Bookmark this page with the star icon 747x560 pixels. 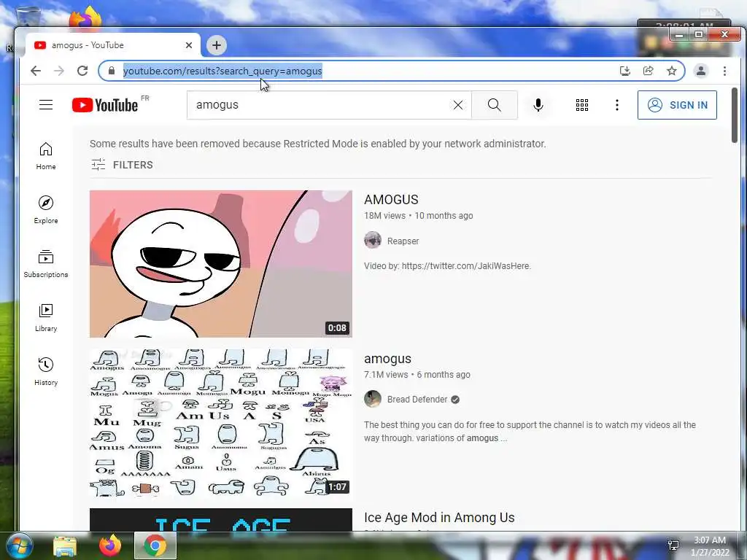(x=672, y=71)
